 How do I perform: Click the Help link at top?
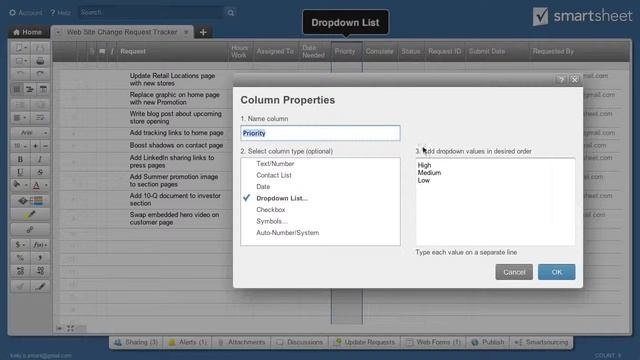click(60, 13)
